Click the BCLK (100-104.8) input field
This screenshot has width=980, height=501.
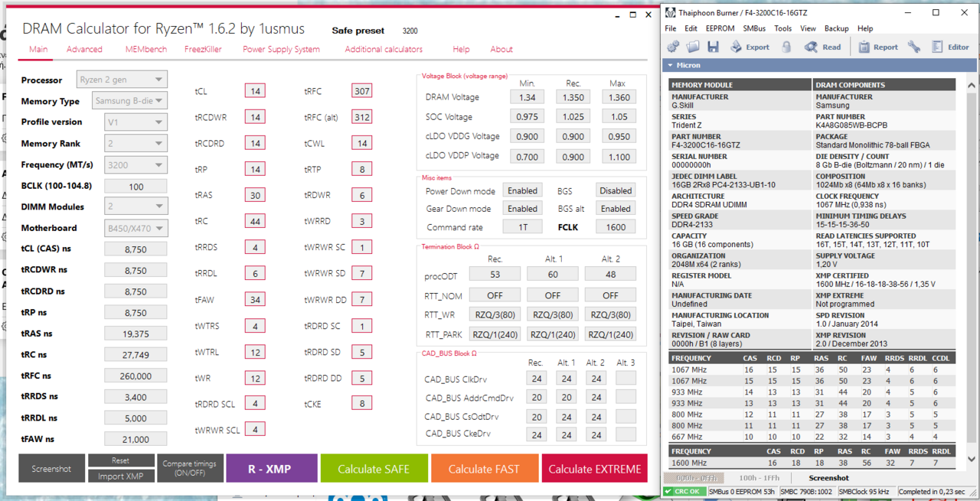point(136,187)
